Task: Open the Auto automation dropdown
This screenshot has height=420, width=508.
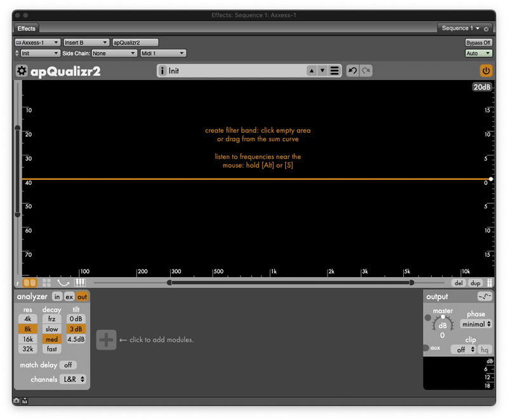Action: pos(479,53)
